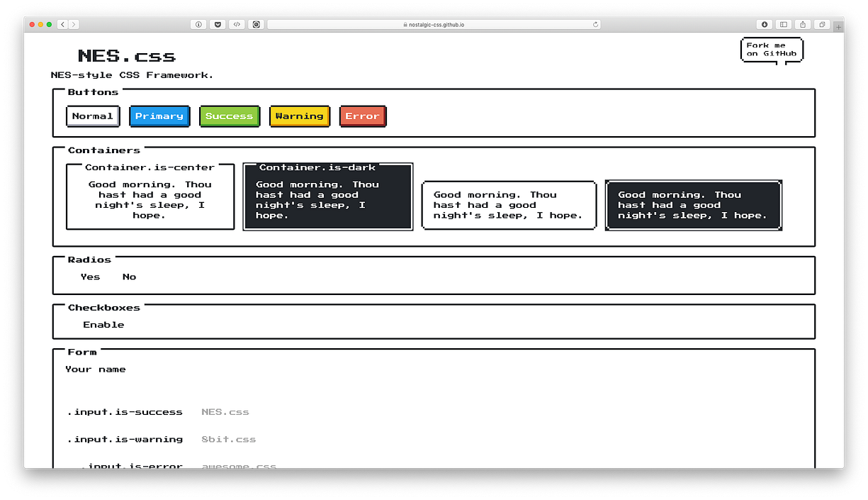The image size is (868, 500).
Task: Select the Yes radio option
Action: coord(90,277)
